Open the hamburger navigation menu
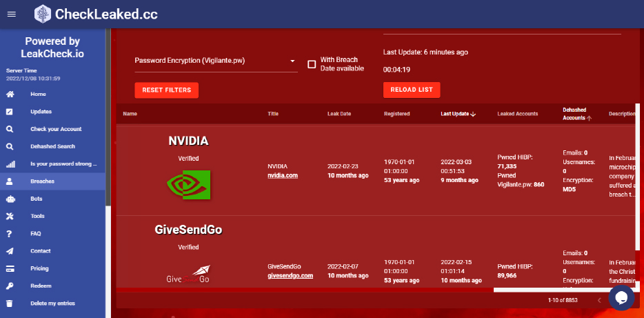Viewport: 644px width, 318px height. tap(12, 14)
